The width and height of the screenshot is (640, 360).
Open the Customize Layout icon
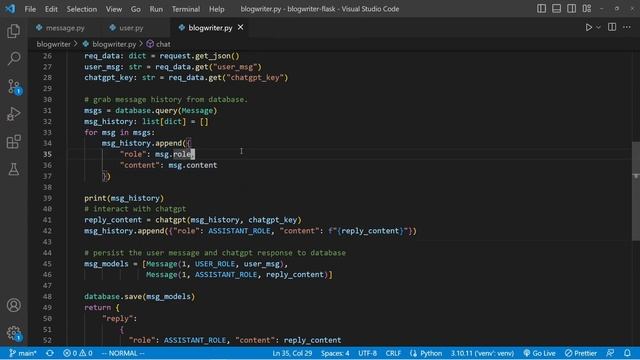click(587, 9)
